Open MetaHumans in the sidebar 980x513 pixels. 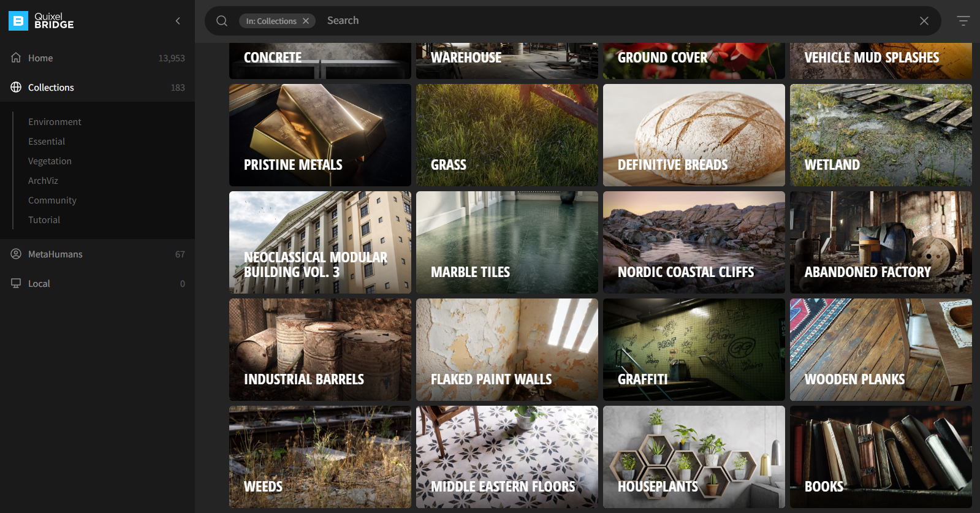point(97,254)
